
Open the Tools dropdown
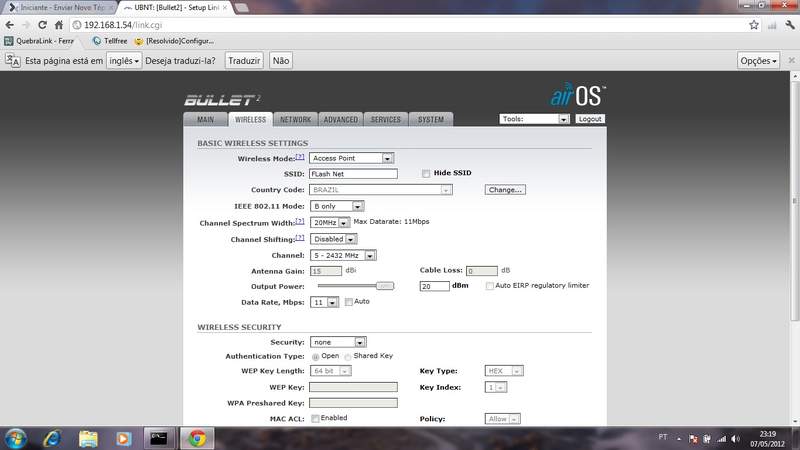534,119
